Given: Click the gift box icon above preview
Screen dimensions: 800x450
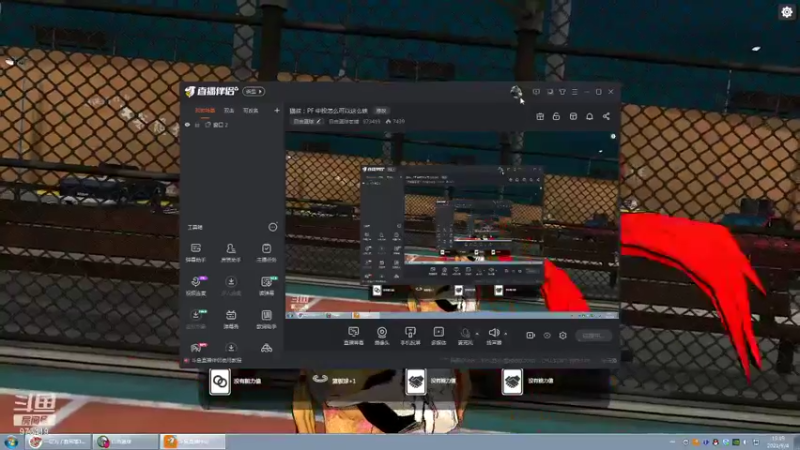Looking at the screenshot, I should pos(540,116).
